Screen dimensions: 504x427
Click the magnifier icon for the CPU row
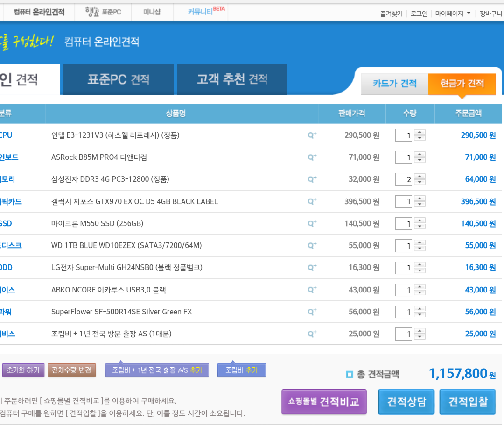click(x=312, y=135)
